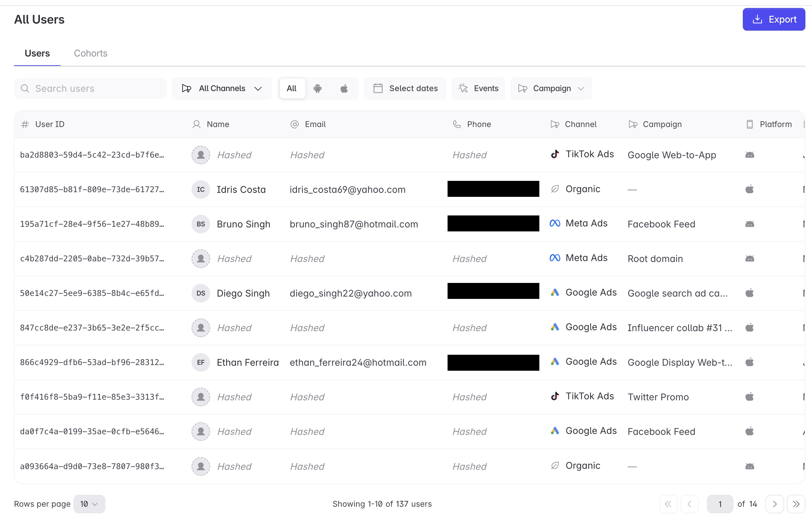Image resolution: width=812 pixels, height=520 pixels.
Task: Focus the Search users field
Action: point(90,88)
